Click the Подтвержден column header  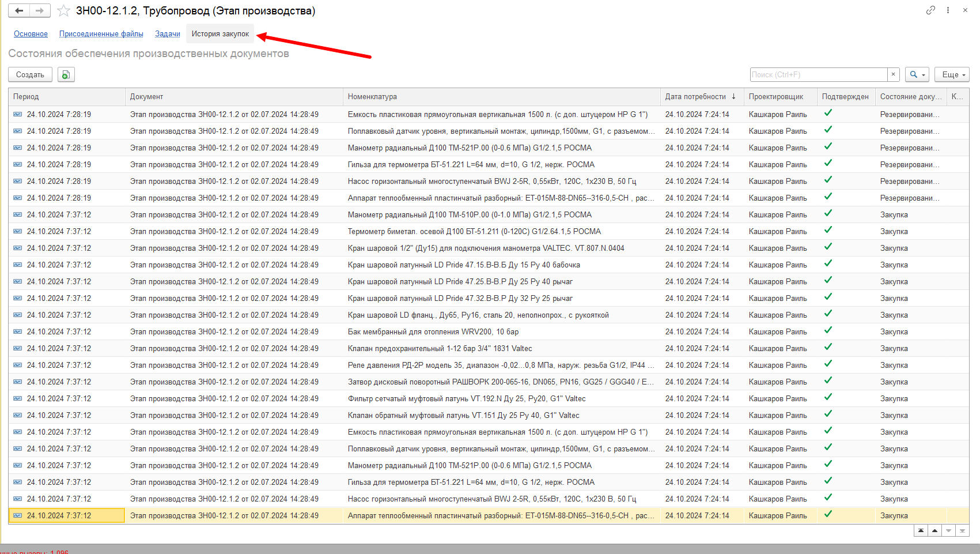click(846, 97)
